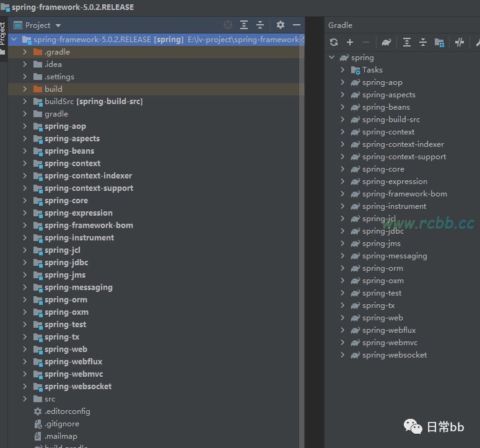Expand the build folder chevron
This screenshot has width=480, height=448.
coord(25,89)
